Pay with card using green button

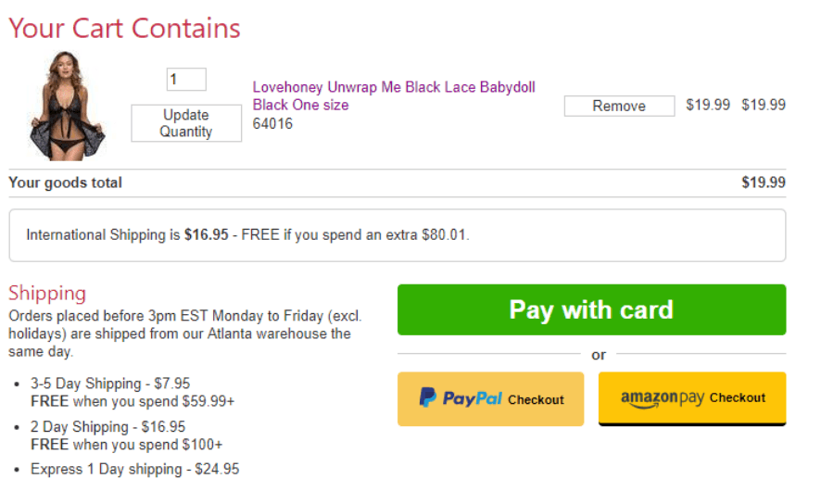[591, 309]
